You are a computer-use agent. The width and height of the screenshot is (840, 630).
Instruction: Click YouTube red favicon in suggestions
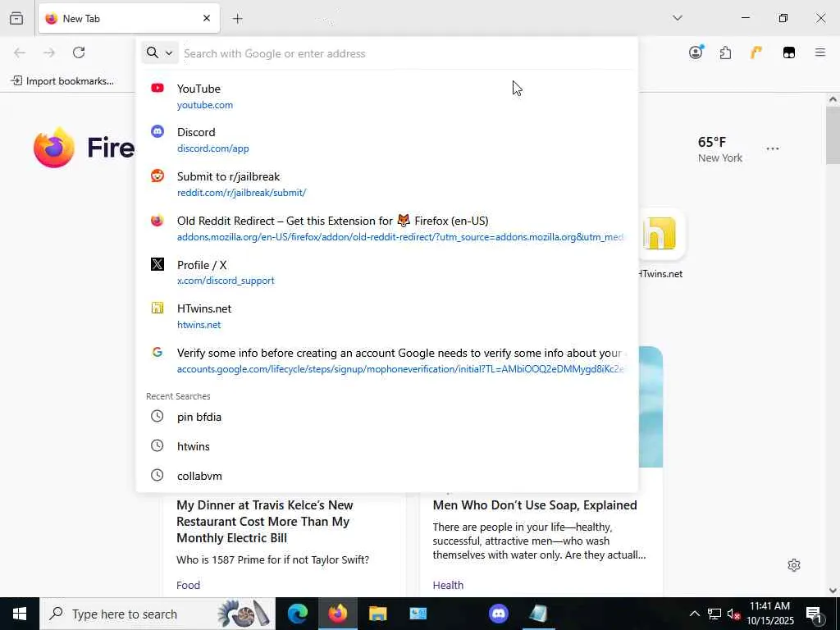click(157, 88)
